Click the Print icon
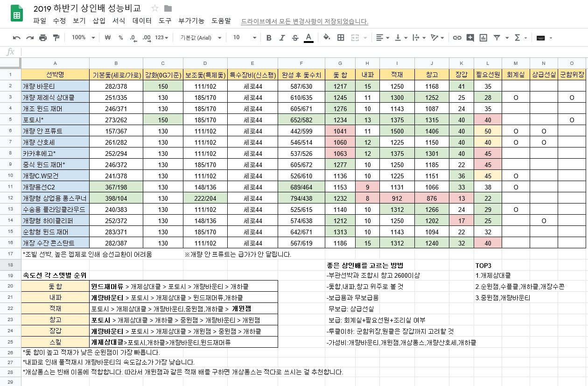The image size is (588, 386). point(43,38)
